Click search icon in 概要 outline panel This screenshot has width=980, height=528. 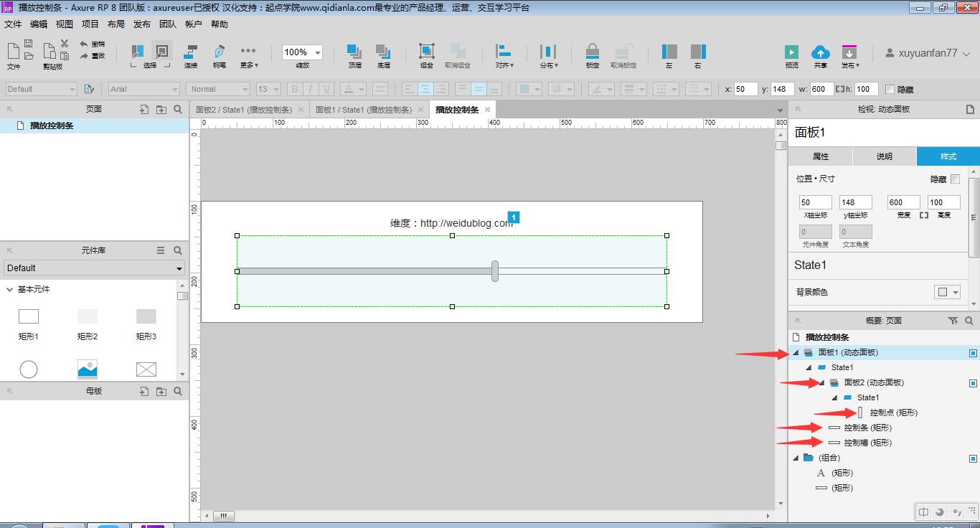969,321
